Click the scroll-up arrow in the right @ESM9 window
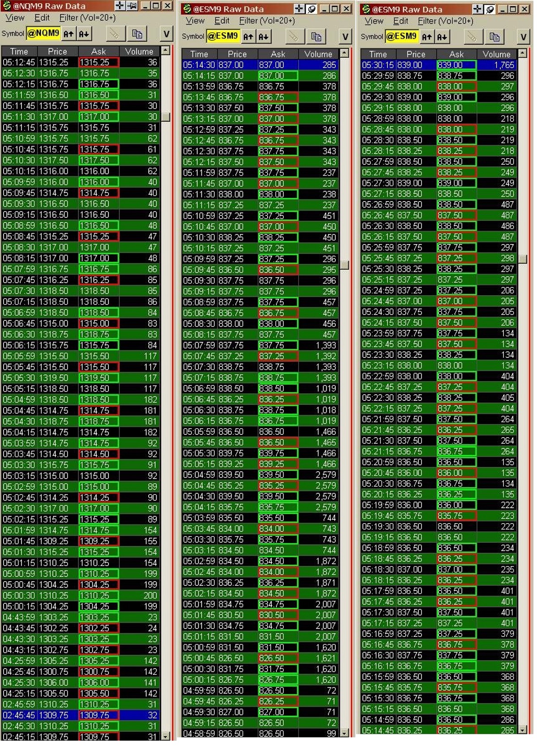 tap(523, 53)
